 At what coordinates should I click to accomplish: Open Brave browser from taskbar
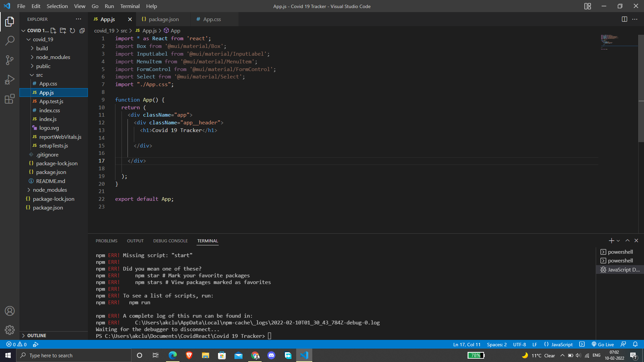pyautogui.click(x=189, y=355)
